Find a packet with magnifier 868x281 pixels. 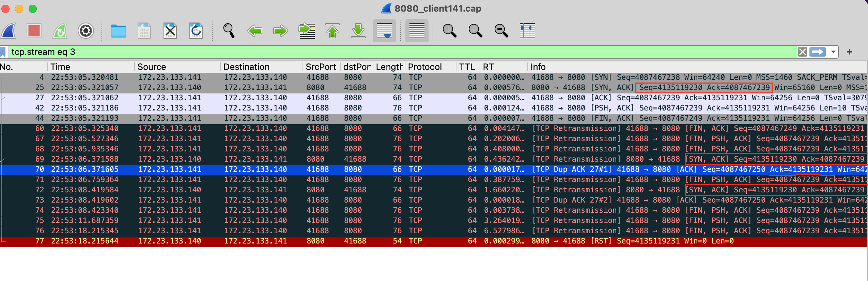point(229,31)
